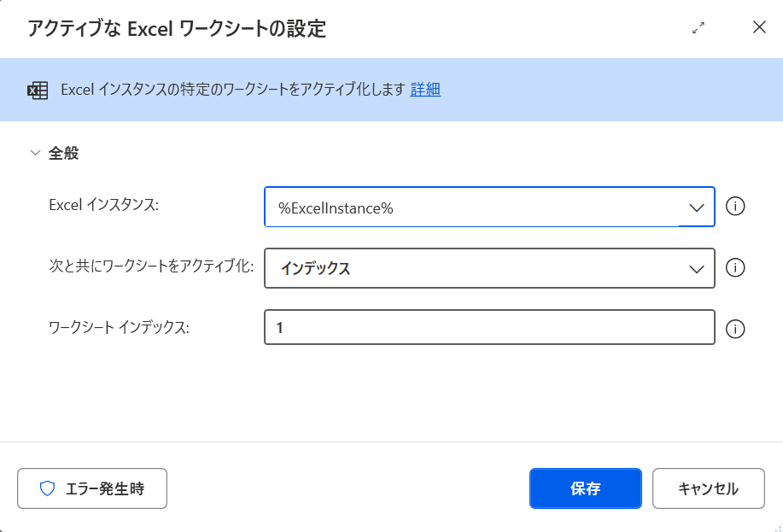Show info for Excel インスタンス
The height and width of the screenshot is (532, 783).
tap(735, 206)
